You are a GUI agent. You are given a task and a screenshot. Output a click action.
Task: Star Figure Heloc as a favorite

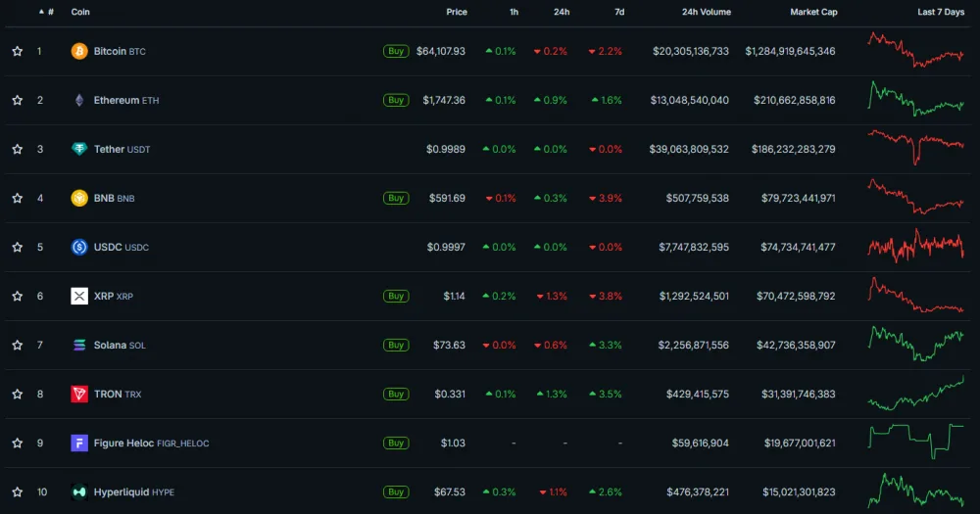click(x=18, y=444)
